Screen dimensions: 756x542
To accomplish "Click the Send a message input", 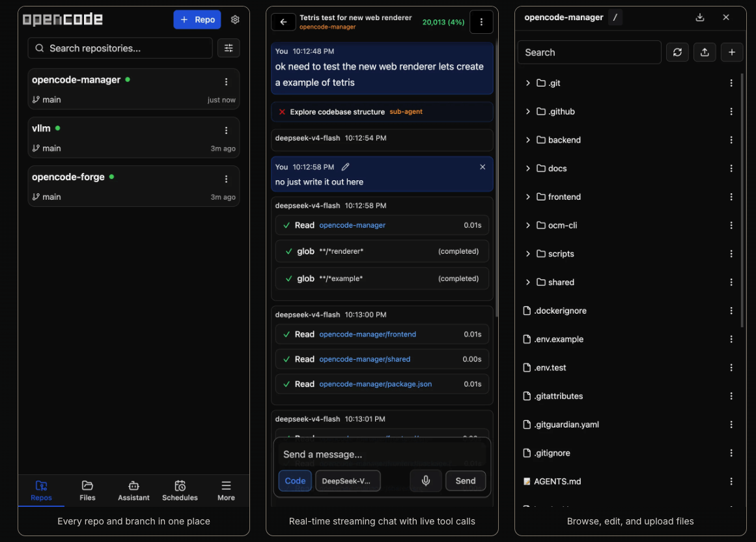I will tap(382, 454).
